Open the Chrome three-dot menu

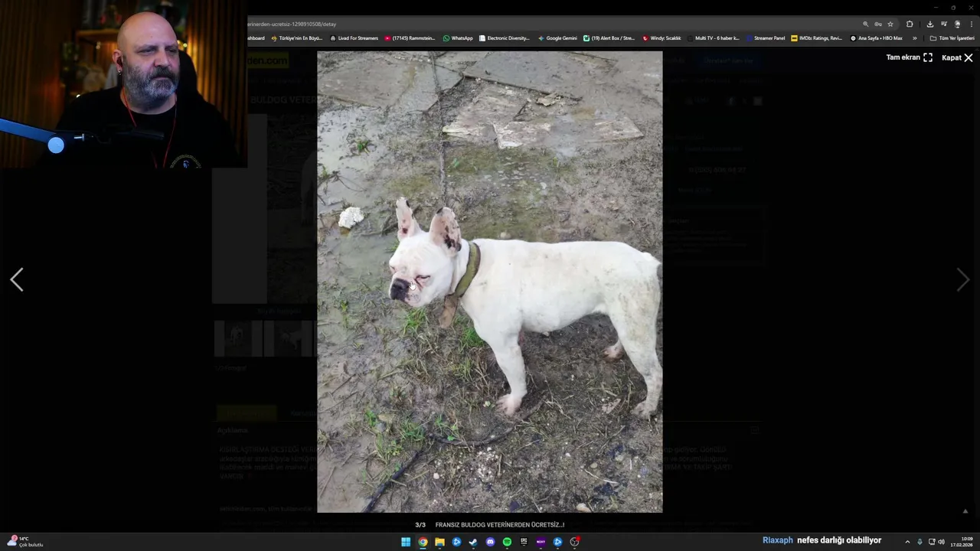972,24
